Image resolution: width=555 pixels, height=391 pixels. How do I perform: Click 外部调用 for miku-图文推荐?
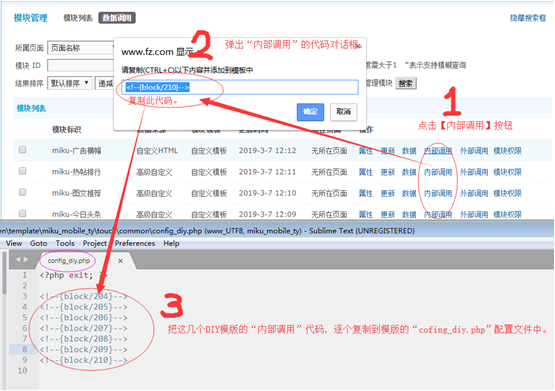pos(474,193)
